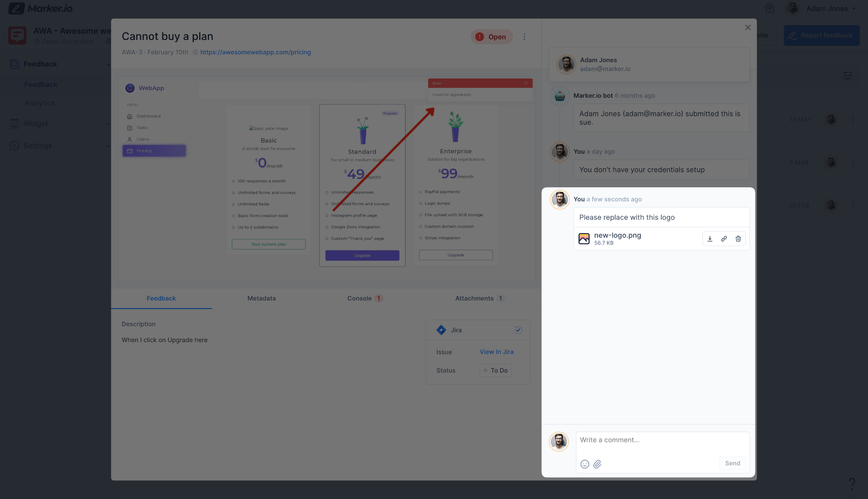Send the comment
This screenshot has width=868, height=499.
[x=732, y=463]
